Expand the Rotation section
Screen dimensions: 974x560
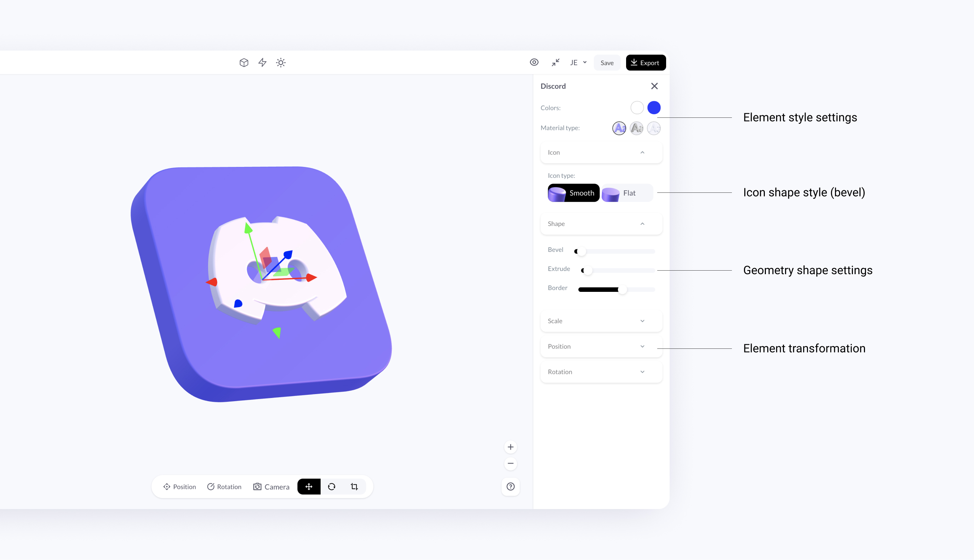point(600,371)
